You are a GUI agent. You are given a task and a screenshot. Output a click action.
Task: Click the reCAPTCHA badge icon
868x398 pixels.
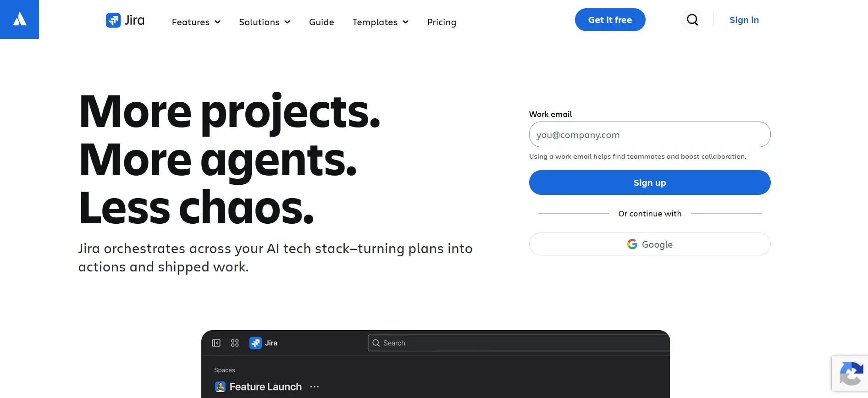point(851,374)
